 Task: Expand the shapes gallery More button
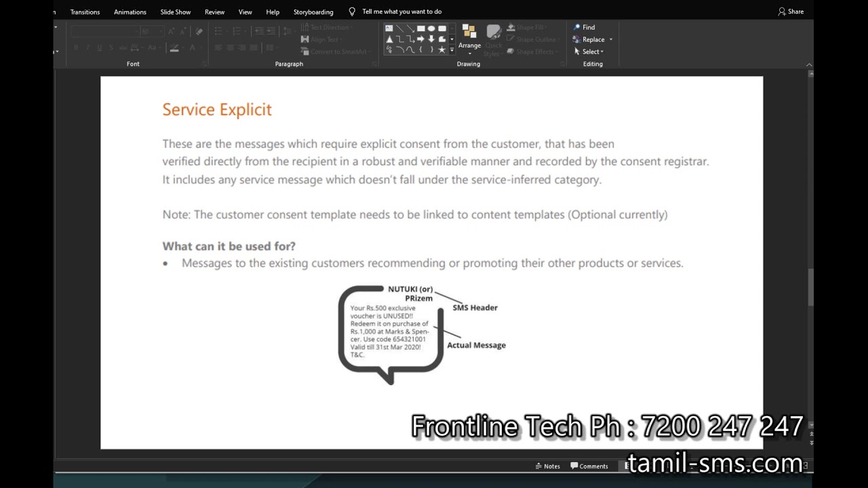pyautogui.click(x=452, y=50)
